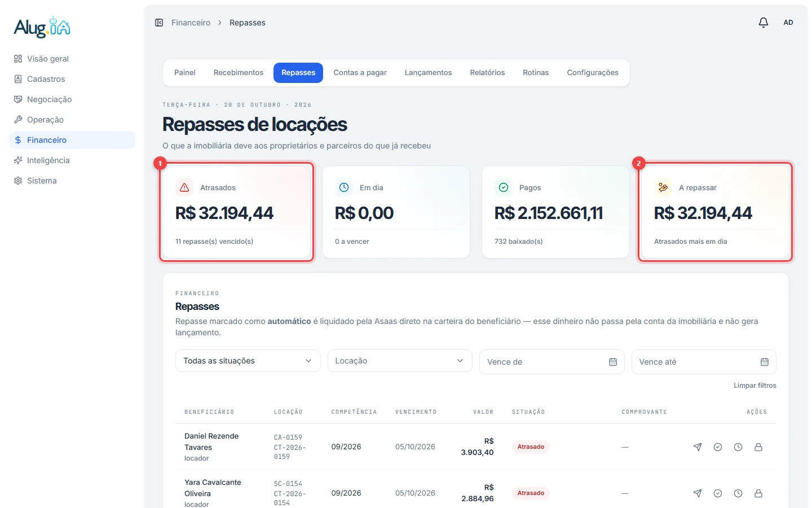The image size is (812, 508).
Task: Click the Em dia clock icon
Action: point(344,187)
